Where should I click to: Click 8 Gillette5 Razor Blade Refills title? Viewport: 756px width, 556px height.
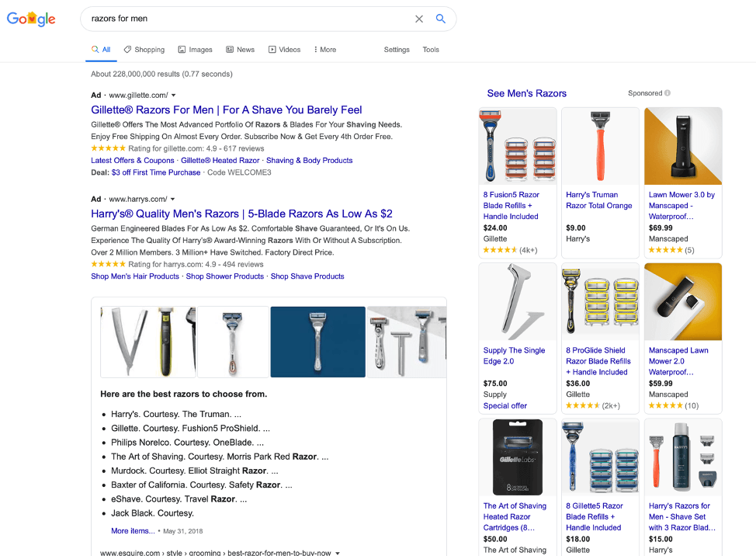pos(594,517)
